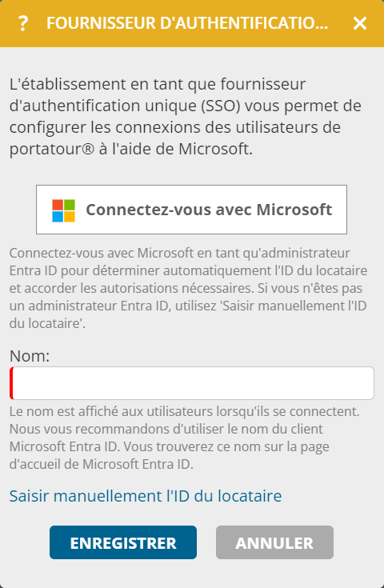Image resolution: width=384 pixels, height=588 pixels.
Task: Cancel using the ANNULER button
Action: coord(274,542)
